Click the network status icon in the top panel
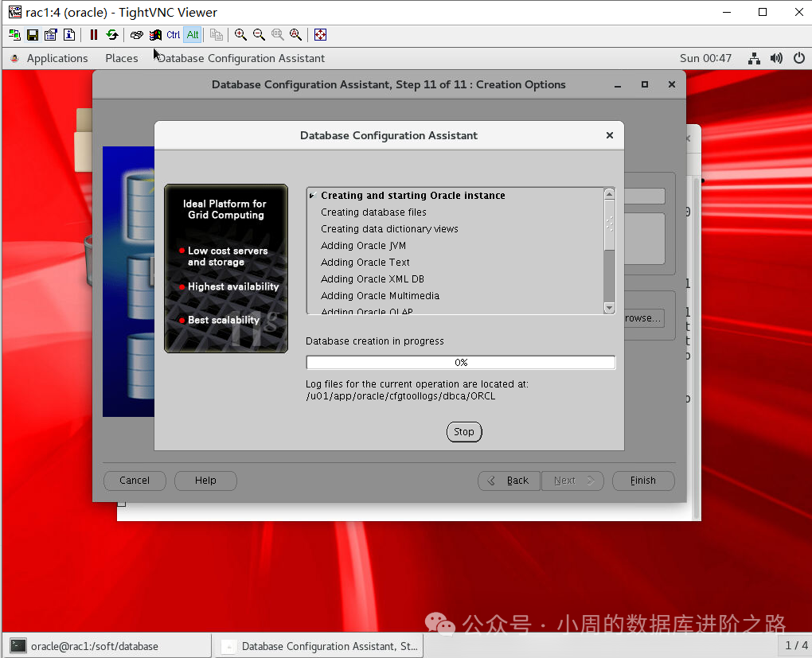This screenshot has height=658, width=812. click(x=754, y=59)
